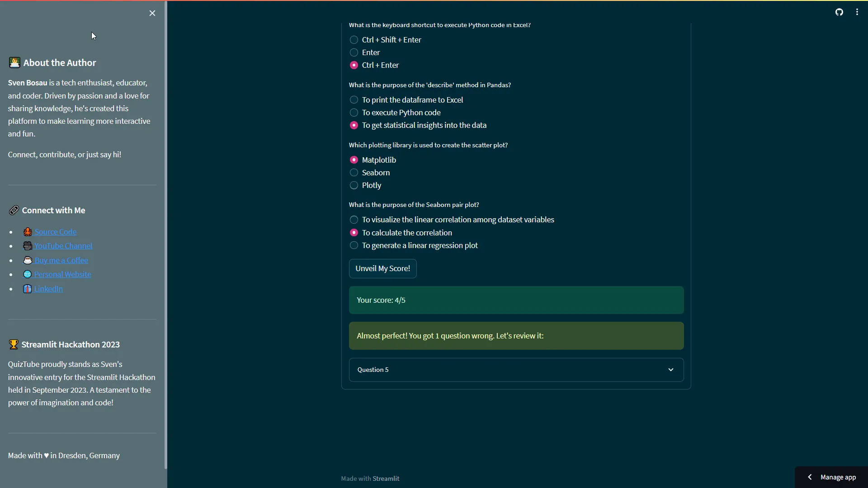Click the coffee cup icon
Image resolution: width=868 pixels, height=488 pixels.
(28, 260)
